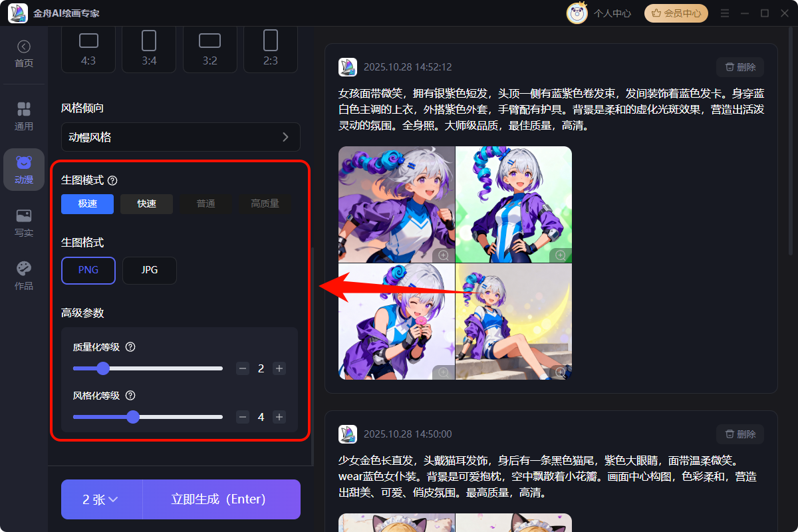
Task: Switch output format to JPG
Action: coord(149,270)
